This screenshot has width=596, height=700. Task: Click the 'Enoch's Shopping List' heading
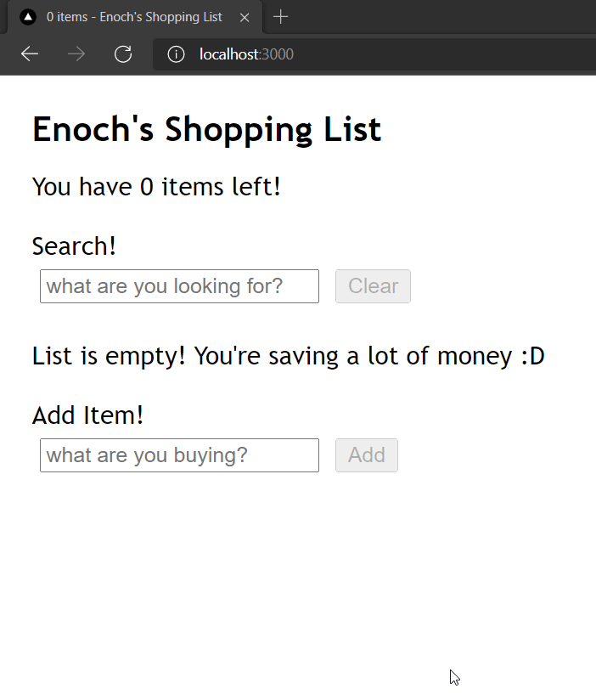pyautogui.click(x=206, y=129)
